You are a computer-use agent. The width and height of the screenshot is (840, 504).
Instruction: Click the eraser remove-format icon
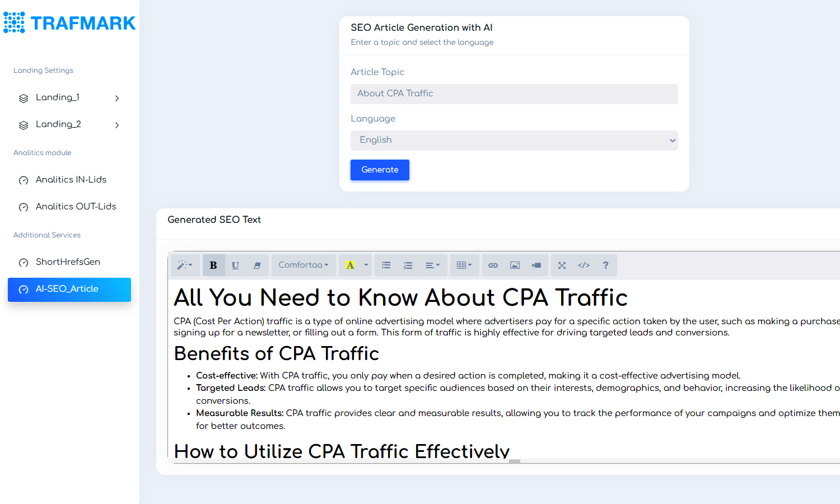pyautogui.click(x=257, y=265)
